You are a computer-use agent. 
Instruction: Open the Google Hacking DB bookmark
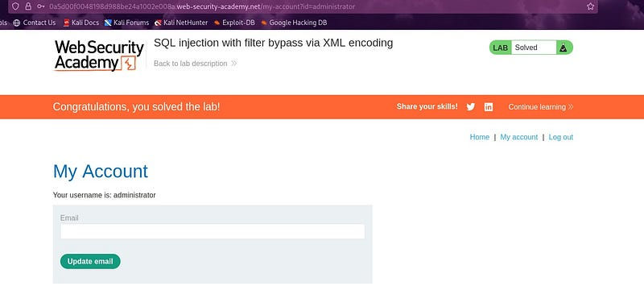(294, 23)
